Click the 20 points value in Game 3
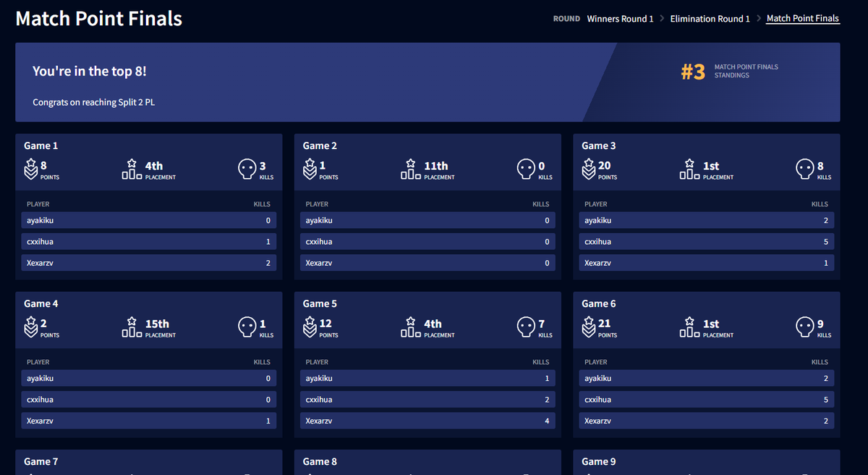The width and height of the screenshot is (868, 475). [605, 166]
